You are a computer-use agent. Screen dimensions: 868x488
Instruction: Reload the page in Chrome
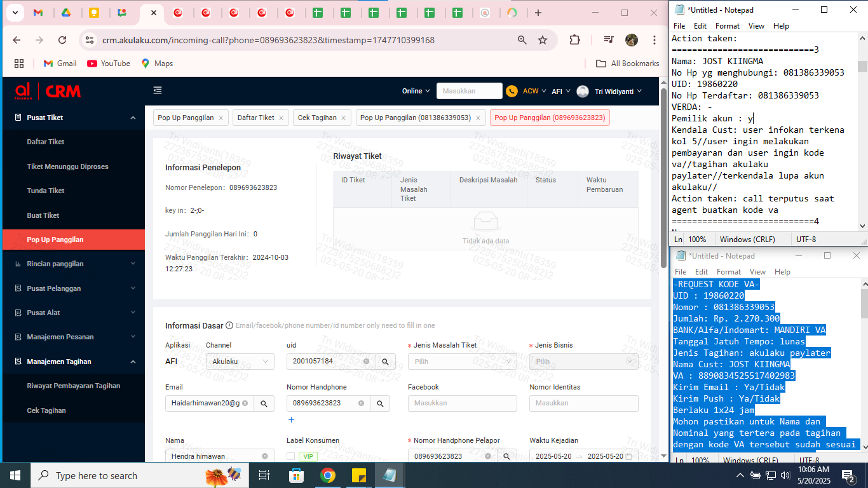62,40
